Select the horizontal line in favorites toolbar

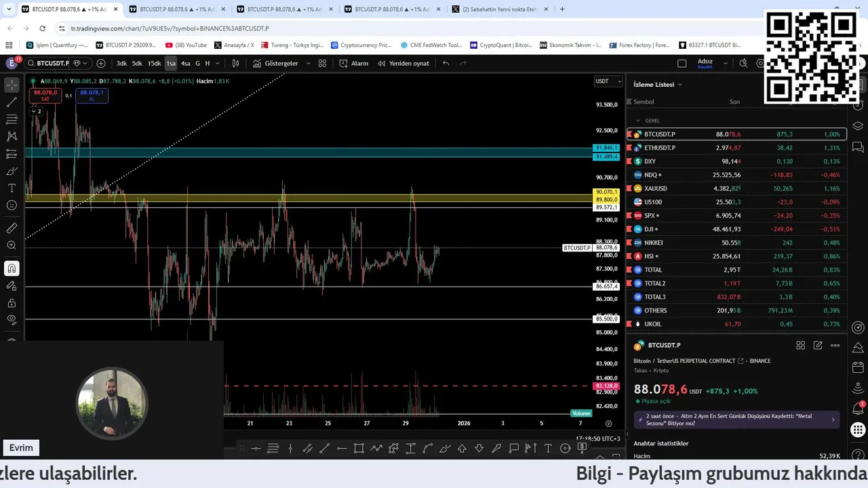(256, 448)
